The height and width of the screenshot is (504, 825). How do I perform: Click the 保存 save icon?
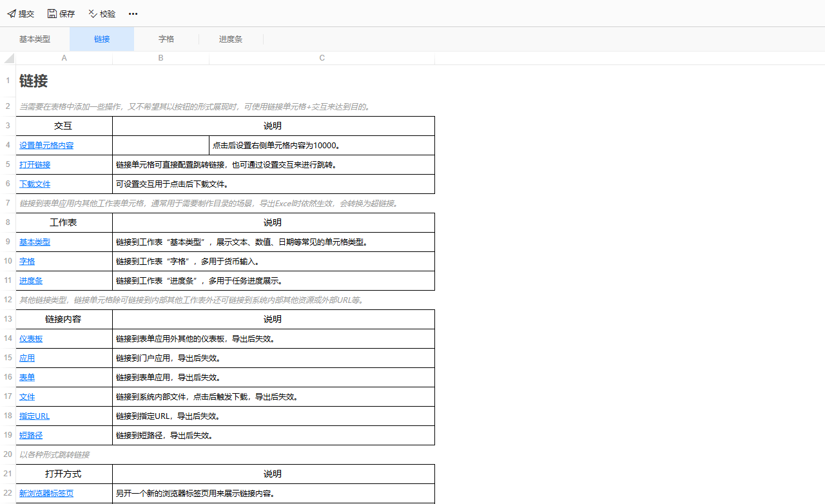[52, 14]
